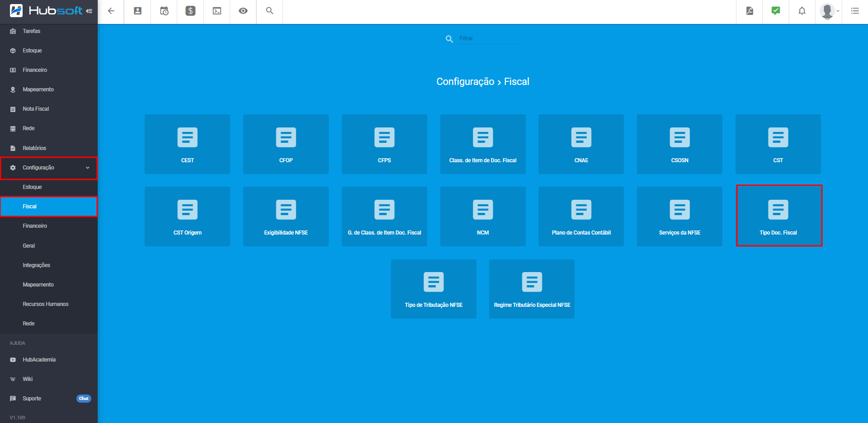Select Fiscal under Configuração
868x423 pixels.
(x=49, y=207)
